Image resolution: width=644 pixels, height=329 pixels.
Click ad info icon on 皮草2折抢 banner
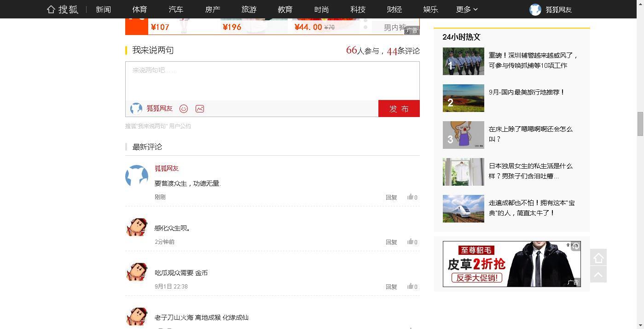(x=575, y=247)
